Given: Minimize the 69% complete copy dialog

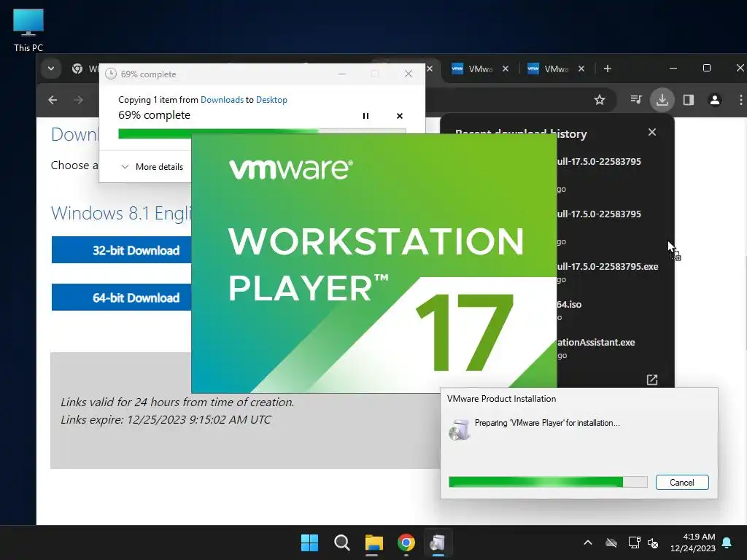Looking at the screenshot, I should click(x=342, y=74).
